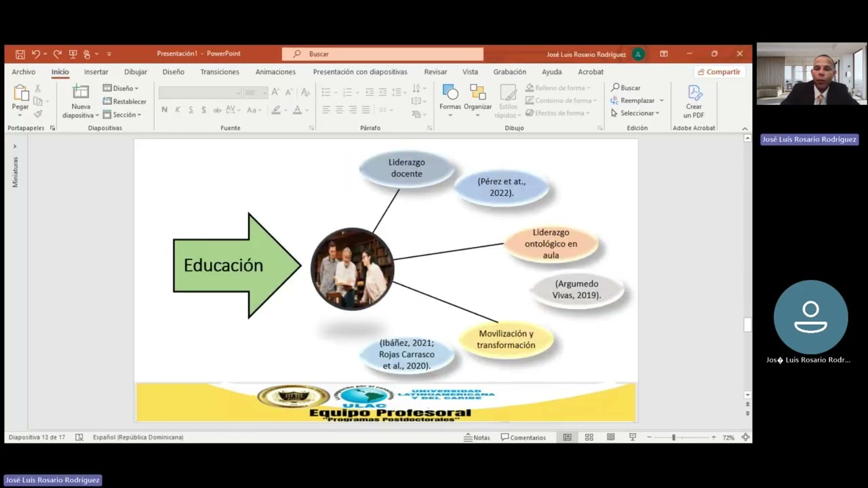This screenshot has width=868, height=488.
Task: Clear all formatting icon
Action: click(305, 92)
